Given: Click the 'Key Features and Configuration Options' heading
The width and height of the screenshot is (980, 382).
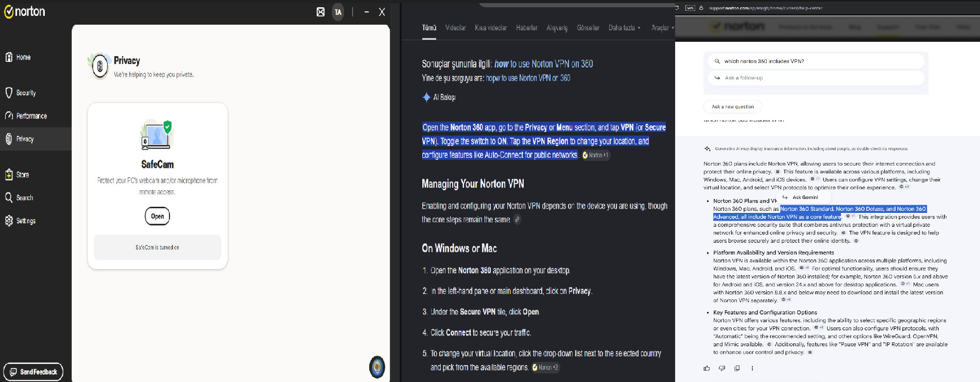Looking at the screenshot, I should point(765,312).
